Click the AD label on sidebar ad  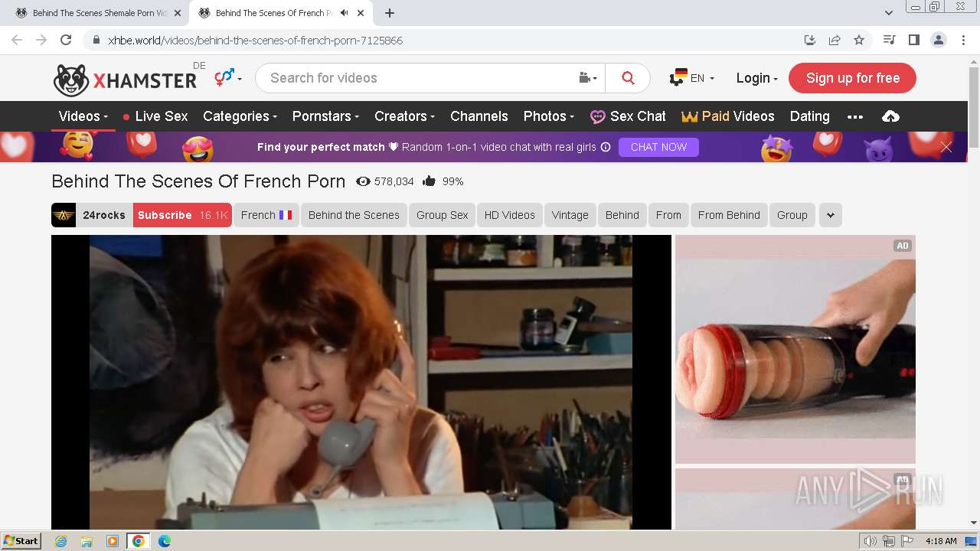[903, 246]
